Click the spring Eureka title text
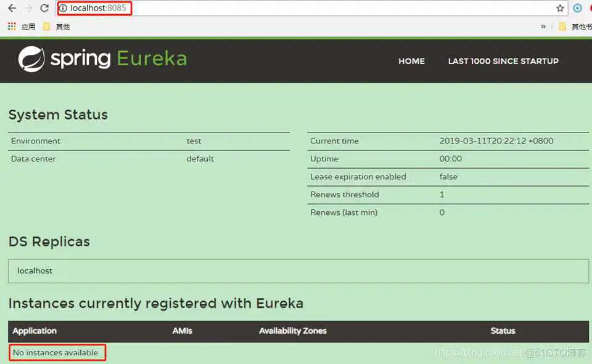 (118, 59)
